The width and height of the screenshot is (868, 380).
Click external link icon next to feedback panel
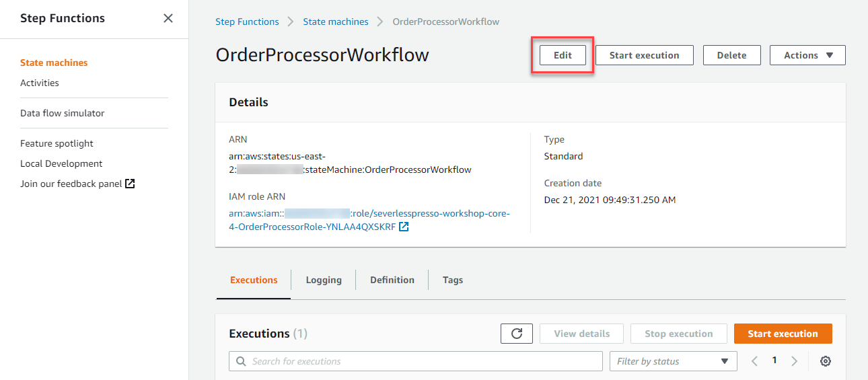131,184
